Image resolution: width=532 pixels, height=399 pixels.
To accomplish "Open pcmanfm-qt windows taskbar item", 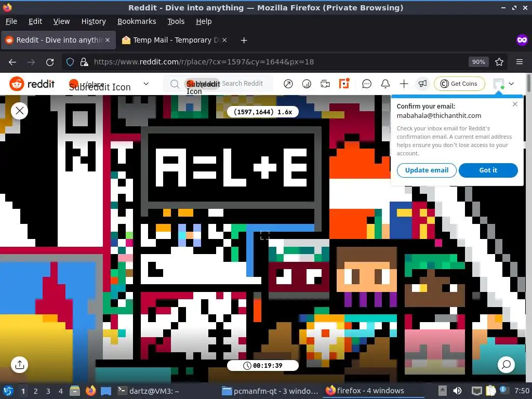I will pos(270,391).
